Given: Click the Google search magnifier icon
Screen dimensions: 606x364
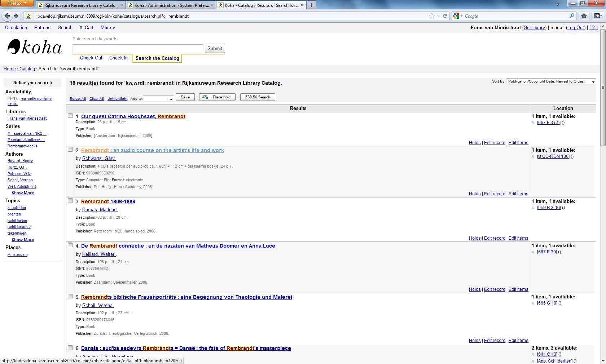Looking at the screenshot, I should [572, 16].
